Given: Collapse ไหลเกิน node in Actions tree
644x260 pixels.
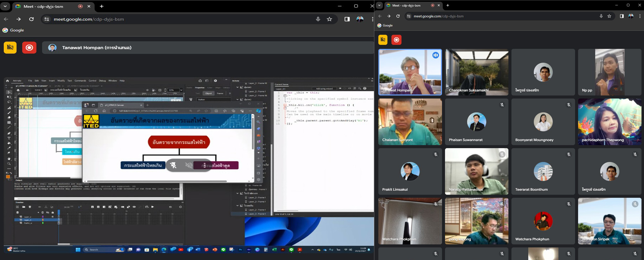Looking at the screenshot, I should (x=237, y=206).
